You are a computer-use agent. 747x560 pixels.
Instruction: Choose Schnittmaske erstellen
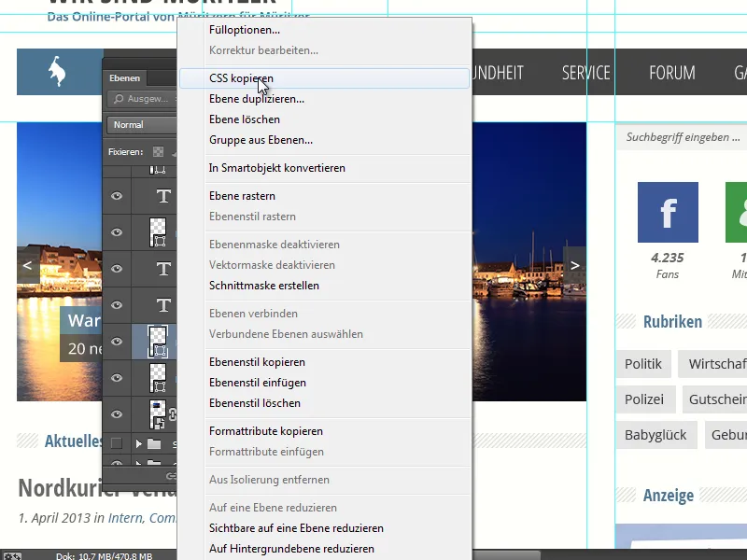pyautogui.click(x=324, y=286)
